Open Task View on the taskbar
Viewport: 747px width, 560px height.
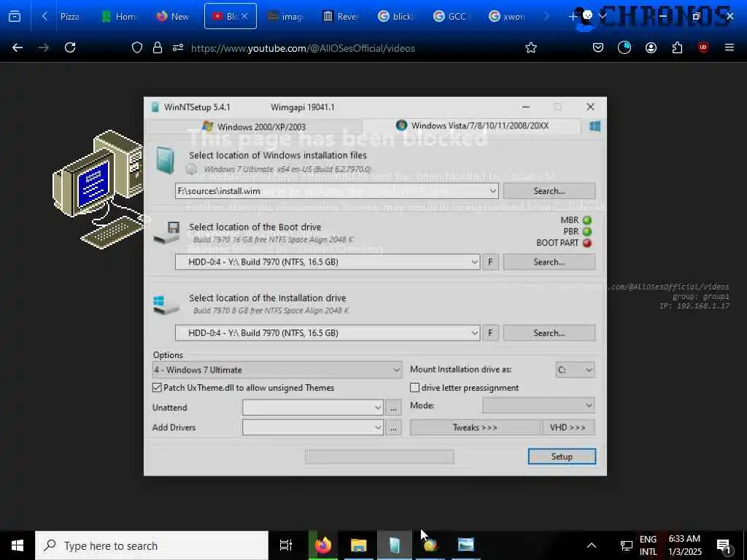coord(285,545)
